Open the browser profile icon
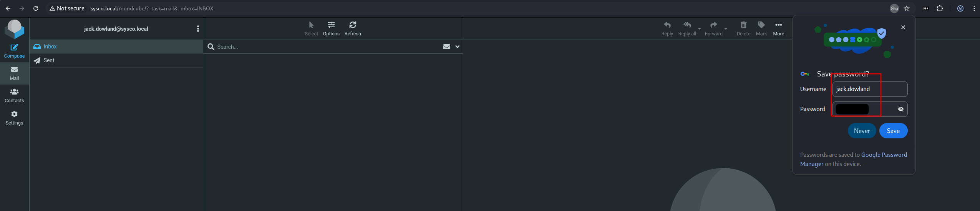 960,8
